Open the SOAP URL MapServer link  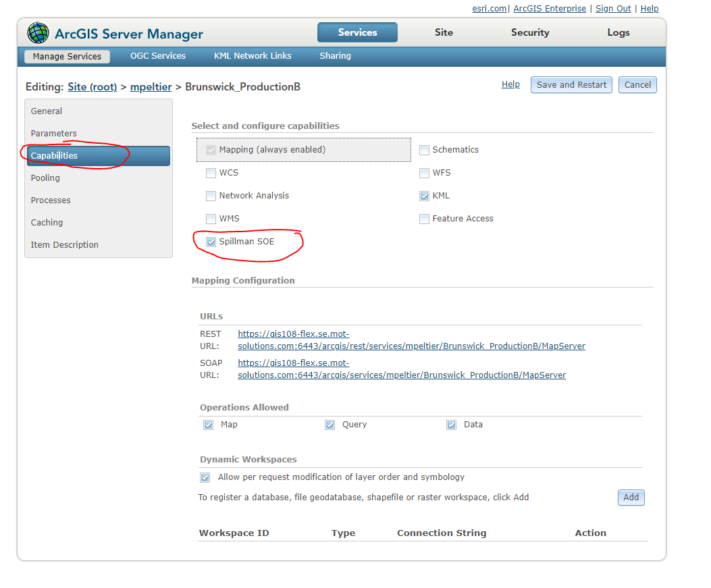pos(402,369)
